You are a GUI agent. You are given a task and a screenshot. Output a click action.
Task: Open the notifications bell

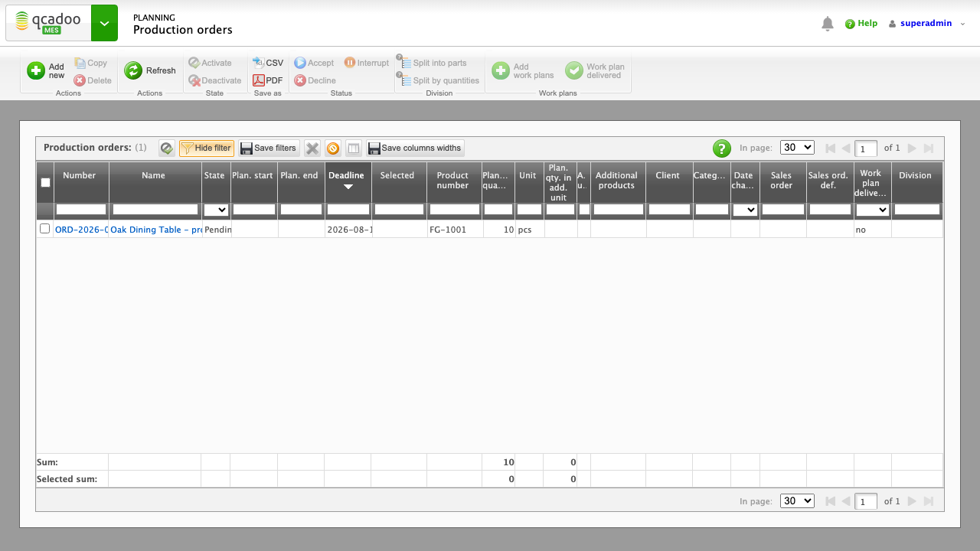pyautogui.click(x=828, y=24)
